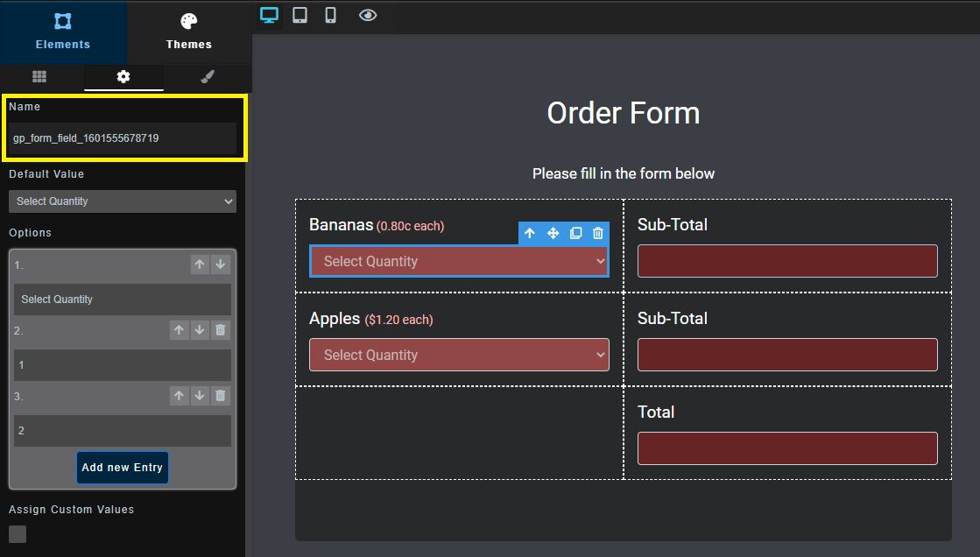Open the Elements panel tab
The width and height of the screenshot is (980, 557).
tap(63, 32)
